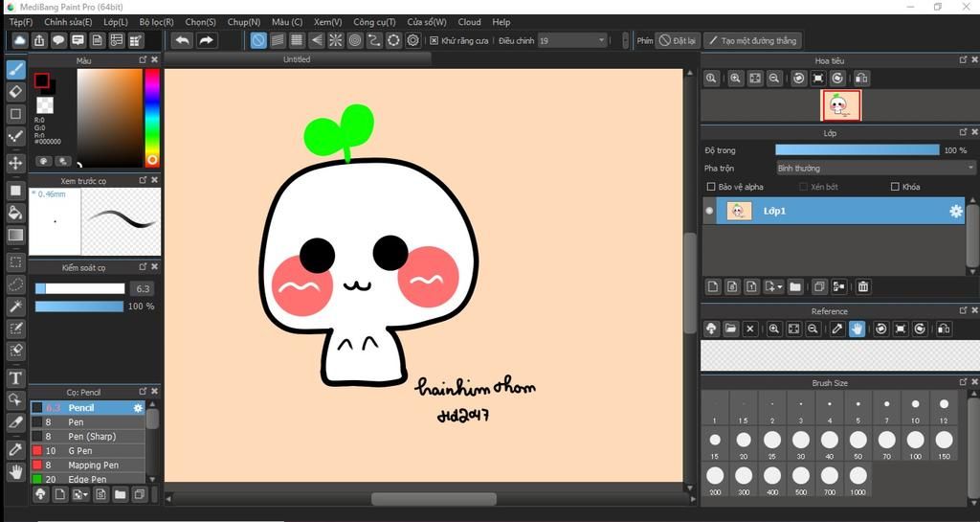Enable the Khóa layer lock checkbox

[x=895, y=187]
